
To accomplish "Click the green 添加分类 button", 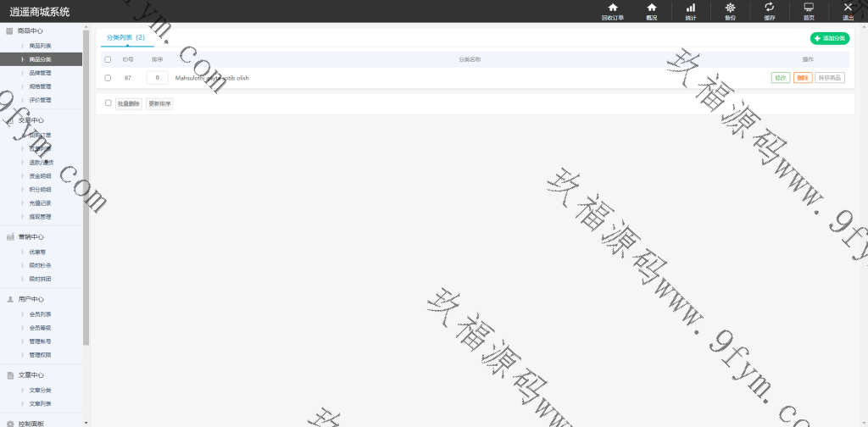I will pyautogui.click(x=829, y=38).
